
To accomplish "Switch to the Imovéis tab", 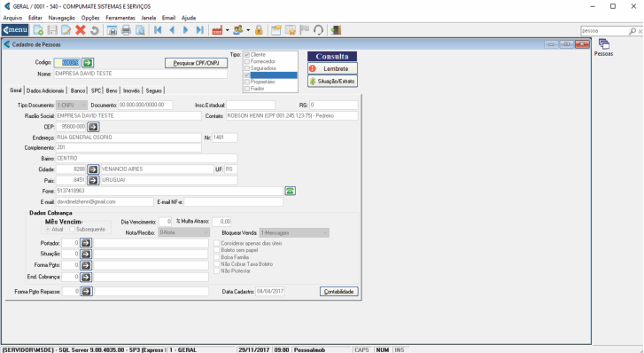I will (131, 90).
